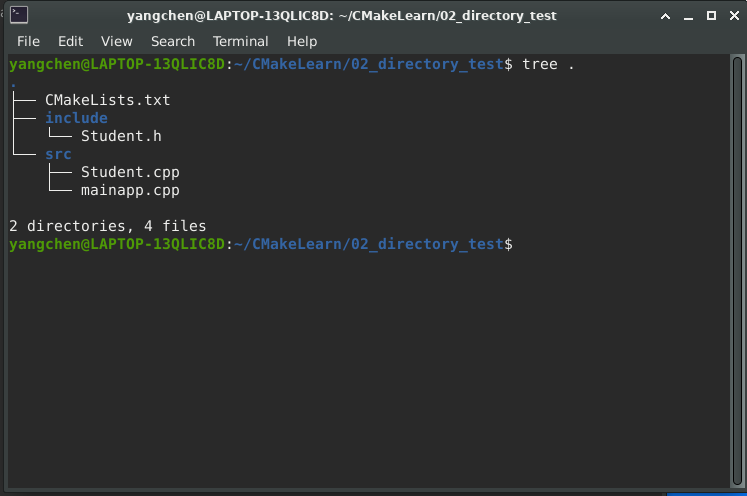Click the src directory name
The width and height of the screenshot is (747, 496).
[x=58, y=154]
